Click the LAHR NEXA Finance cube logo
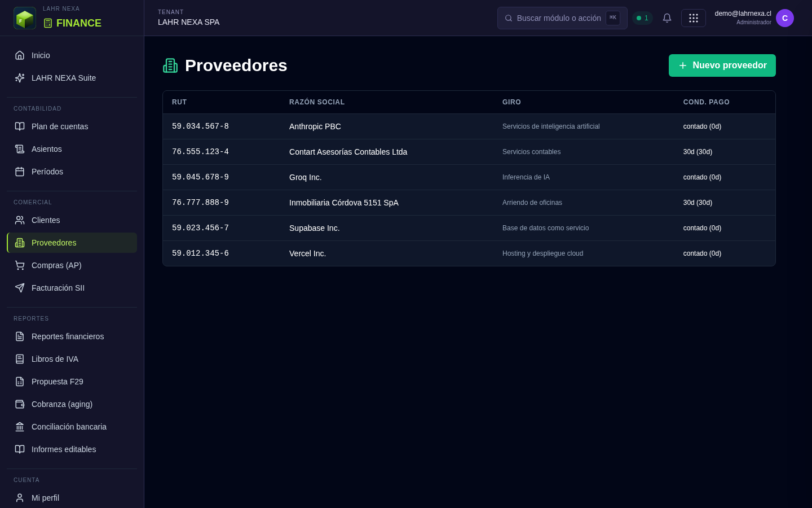Screen dimensions: 812x508 pyautogui.click(x=25, y=18)
